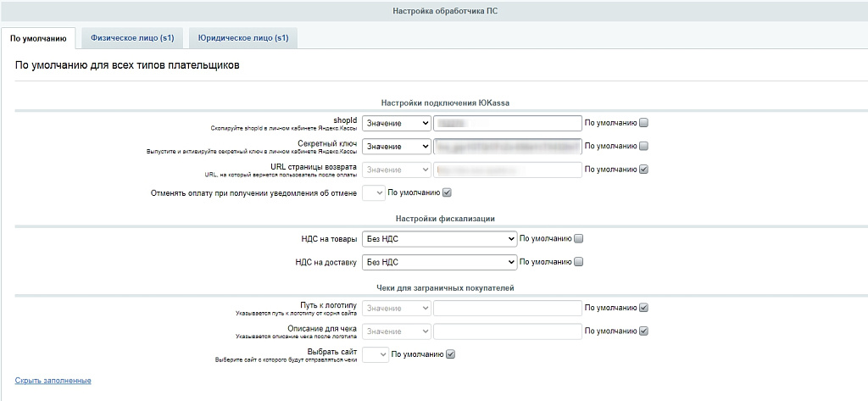This screenshot has width=868, height=401.
Task: Click the Описание для чека text field
Action: coord(507,331)
